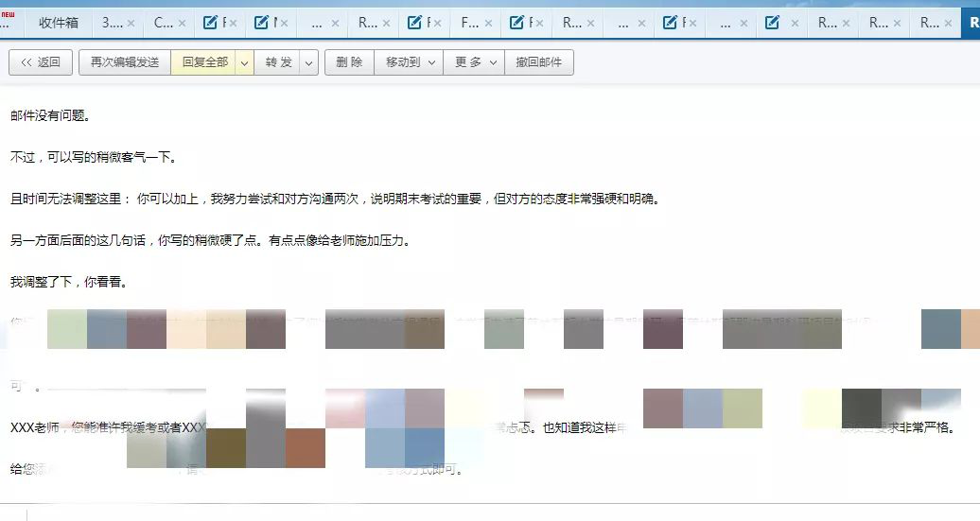Expand the arrow beside 回复全部
This screenshot has height=521, width=980.
245,62
